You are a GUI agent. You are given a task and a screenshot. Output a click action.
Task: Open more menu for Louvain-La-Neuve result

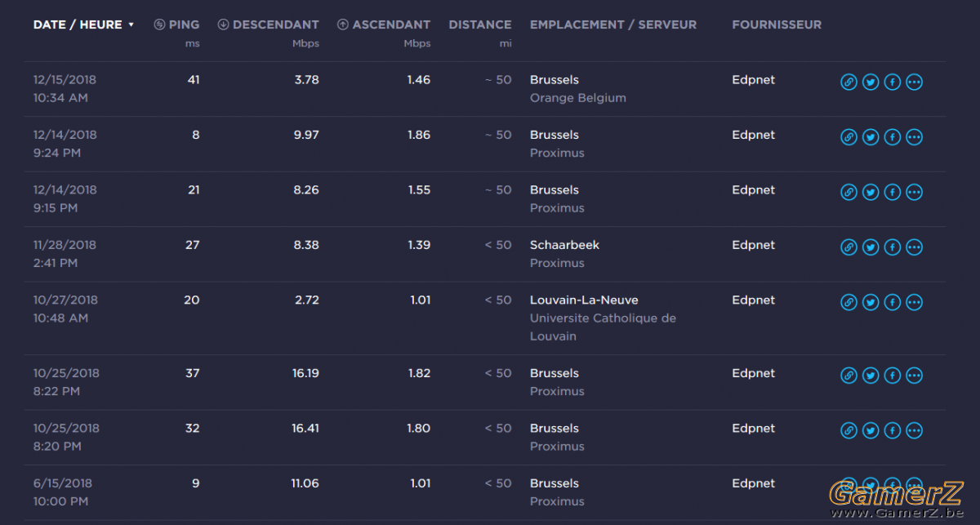coord(915,303)
